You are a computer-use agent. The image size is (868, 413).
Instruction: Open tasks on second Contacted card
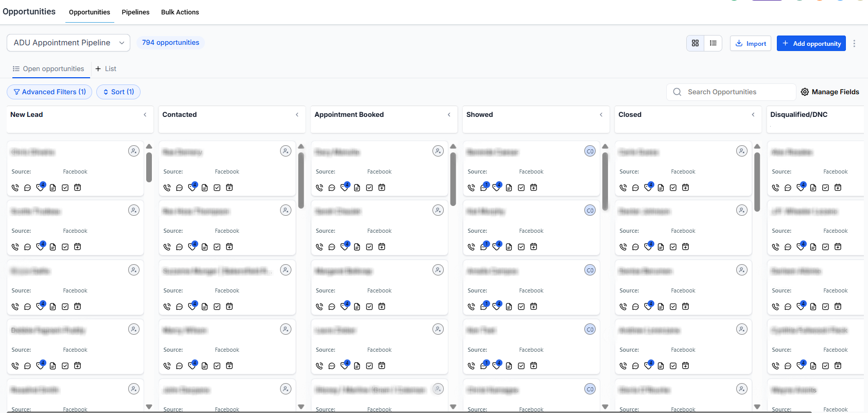pyautogui.click(x=217, y=247)
